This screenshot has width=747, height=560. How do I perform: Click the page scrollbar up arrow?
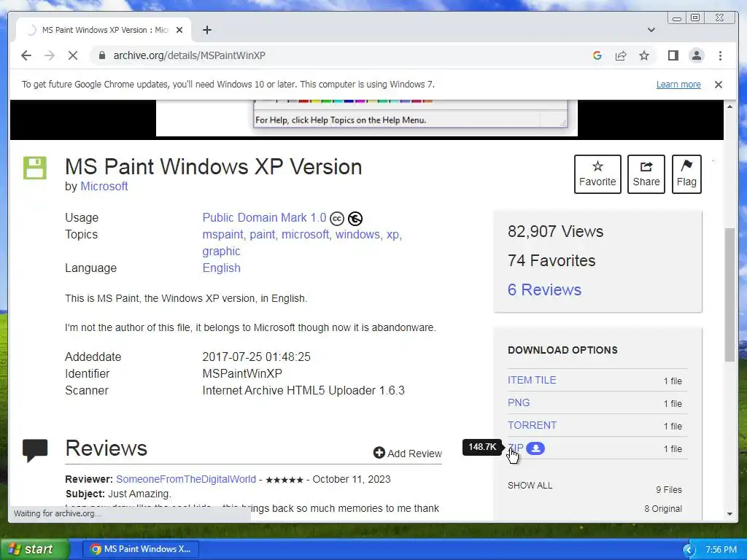729,106
